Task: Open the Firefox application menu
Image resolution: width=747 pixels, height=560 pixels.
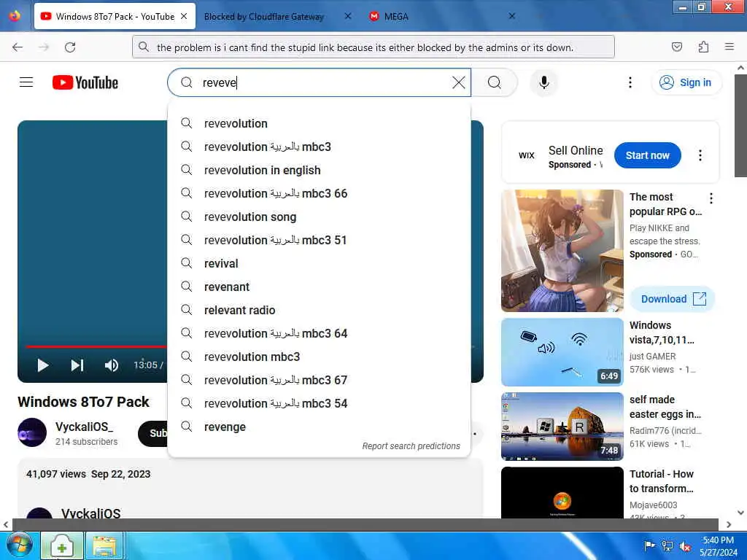Action: [x=729, y=47]
